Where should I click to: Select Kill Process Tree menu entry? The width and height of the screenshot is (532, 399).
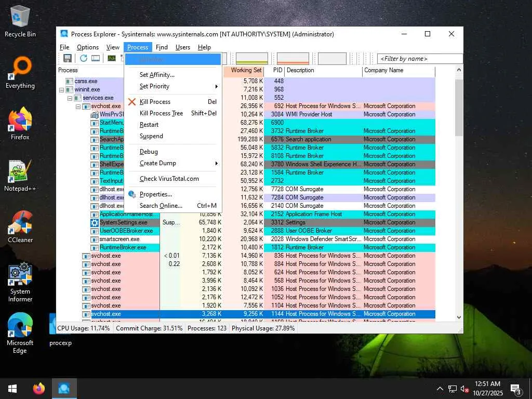tap(174, 113)
